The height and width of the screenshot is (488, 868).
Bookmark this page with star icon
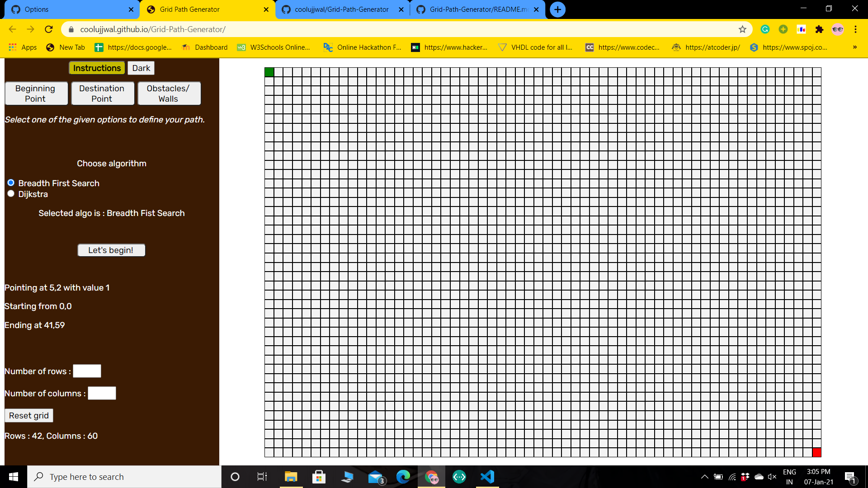(x=742, y=29)
